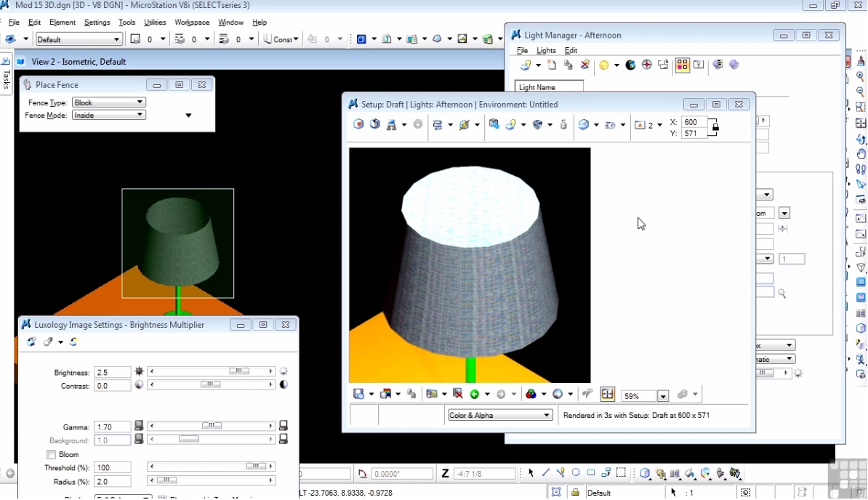
Task: Expand the Place Fence options arrow
Action: [188, 116]
